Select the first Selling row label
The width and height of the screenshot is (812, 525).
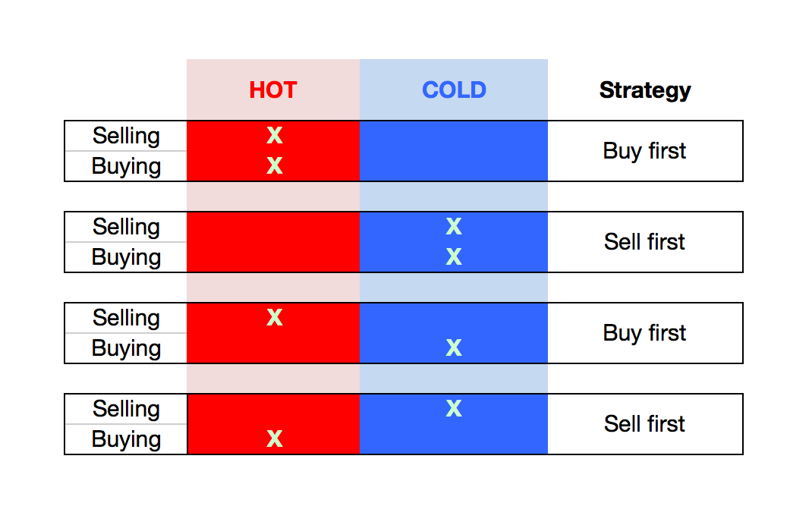(126, 136)
